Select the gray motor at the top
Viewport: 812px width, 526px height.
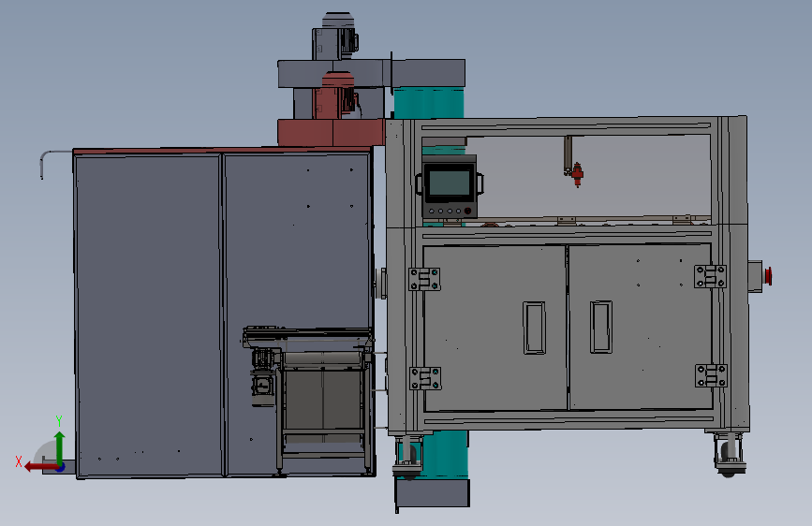tap(336, 37)
